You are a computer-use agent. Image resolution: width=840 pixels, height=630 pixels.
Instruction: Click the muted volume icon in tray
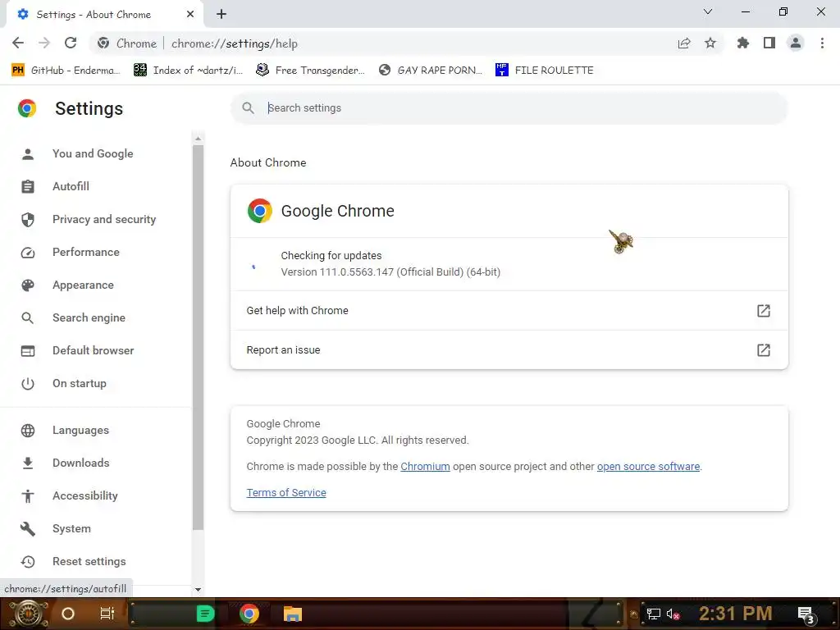point(673,614)
